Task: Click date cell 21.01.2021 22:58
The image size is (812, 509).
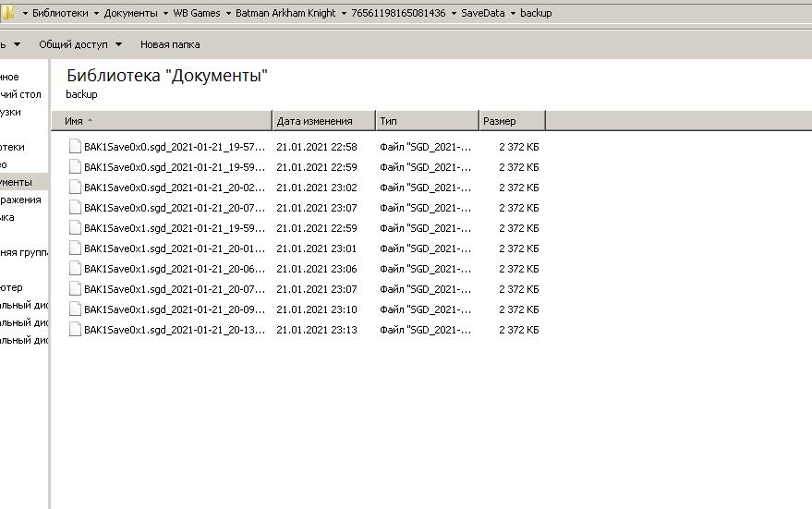Action: (x=317, y=147)
